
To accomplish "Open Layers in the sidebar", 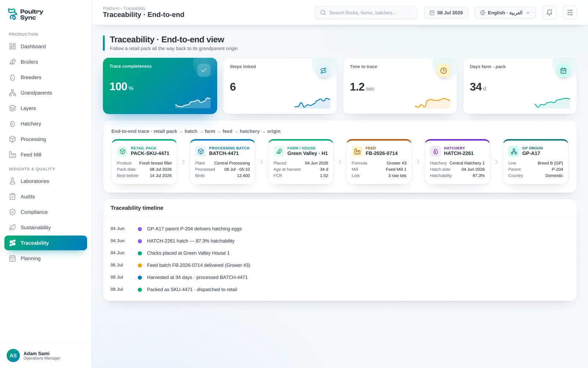I will 46,108.
